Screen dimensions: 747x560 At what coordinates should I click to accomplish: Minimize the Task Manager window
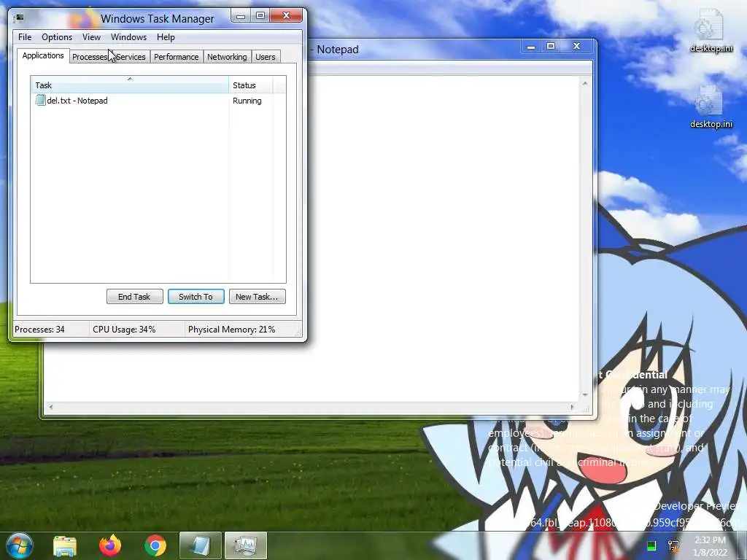click(x=241, y=16)
